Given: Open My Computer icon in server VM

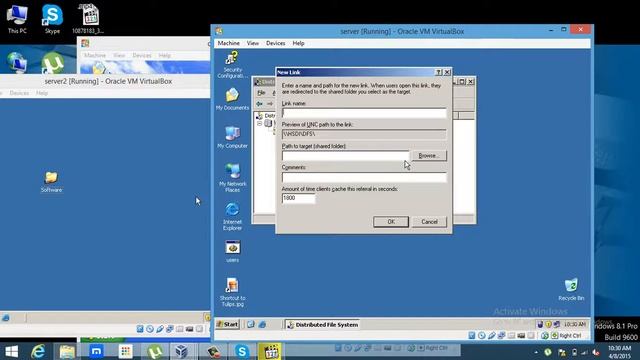Looking at the screenshot, I should pyautogui.click(x=232, y=137).
